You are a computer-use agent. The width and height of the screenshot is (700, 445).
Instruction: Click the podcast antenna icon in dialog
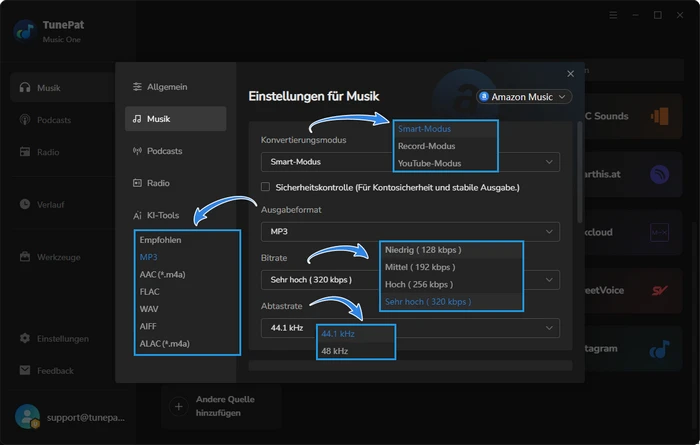tap(137, 151)
